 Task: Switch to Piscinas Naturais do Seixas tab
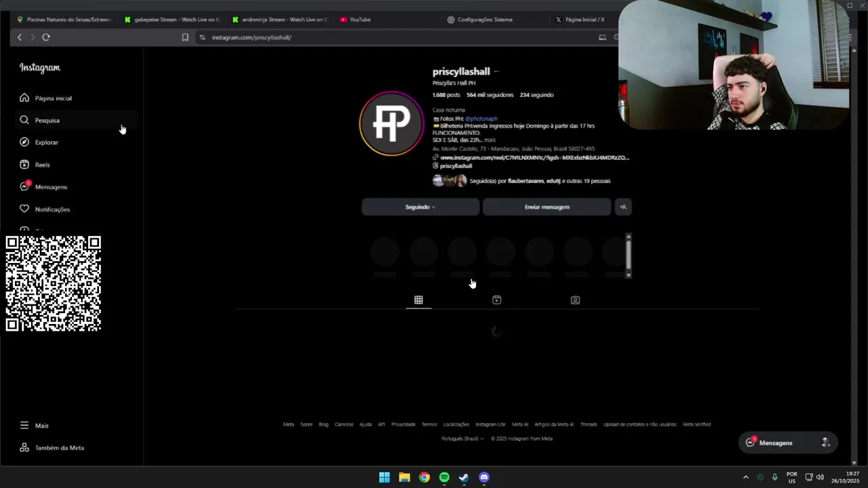pos(64,20)
